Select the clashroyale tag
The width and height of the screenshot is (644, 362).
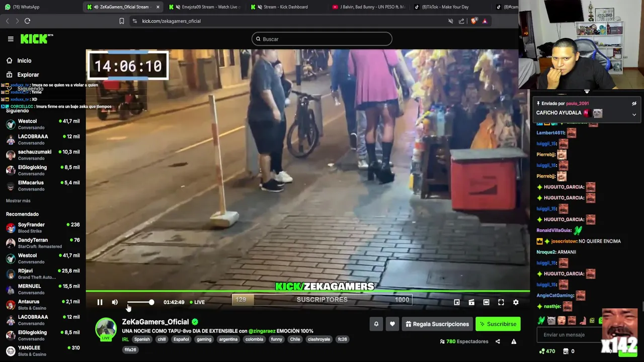pos(319,339)
